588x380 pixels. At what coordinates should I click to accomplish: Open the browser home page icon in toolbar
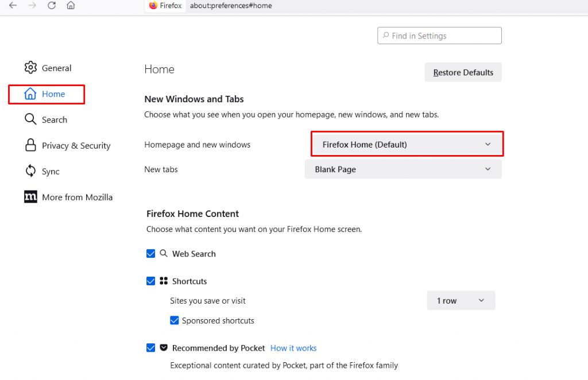tap(71, 5)
